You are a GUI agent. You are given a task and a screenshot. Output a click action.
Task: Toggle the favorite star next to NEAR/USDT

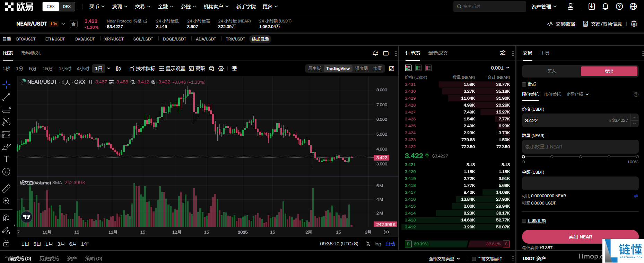click(x=73, y=24)
